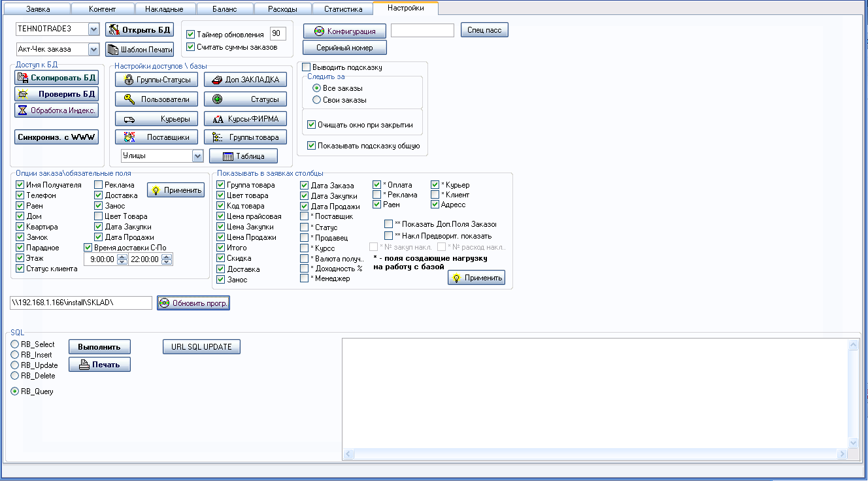868x481 pixels.
Task: Click the SQL output horizontal scrollbar
Action: click(x=595, y=454)
